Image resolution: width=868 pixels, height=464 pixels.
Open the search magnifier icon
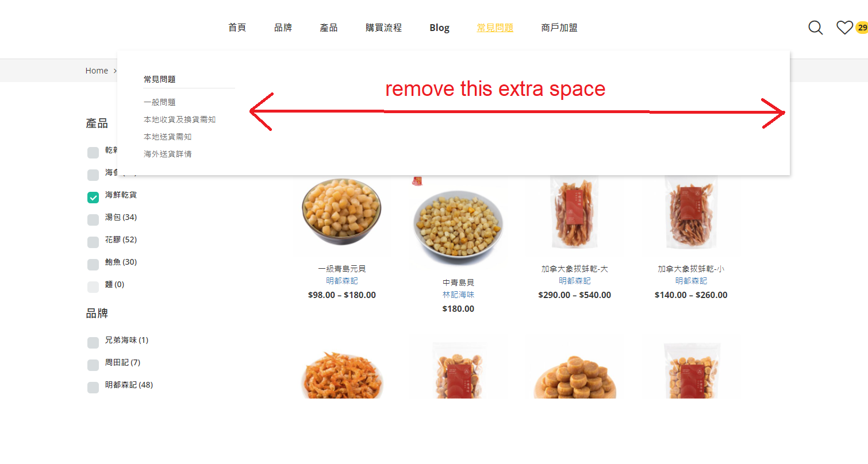point(815,28)
